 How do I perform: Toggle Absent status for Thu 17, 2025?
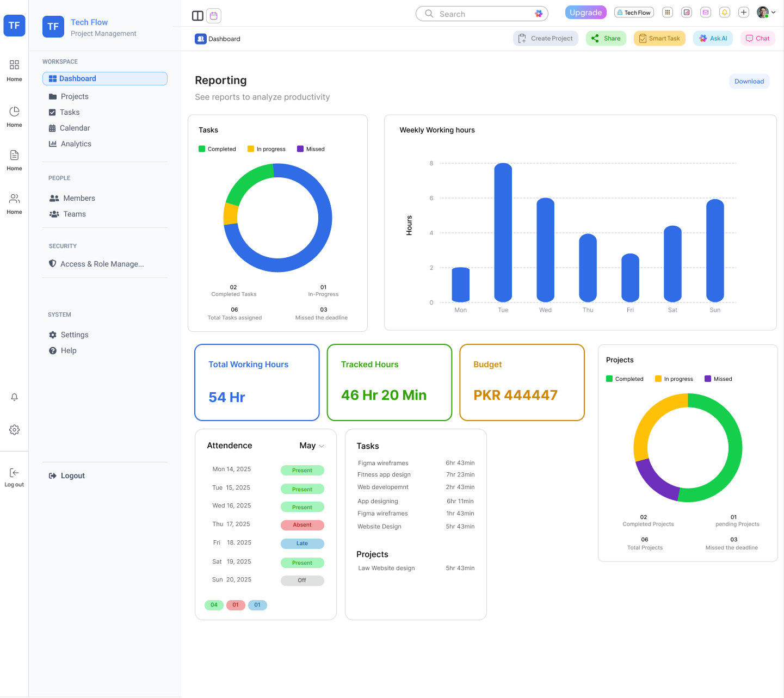coord(302,525)
